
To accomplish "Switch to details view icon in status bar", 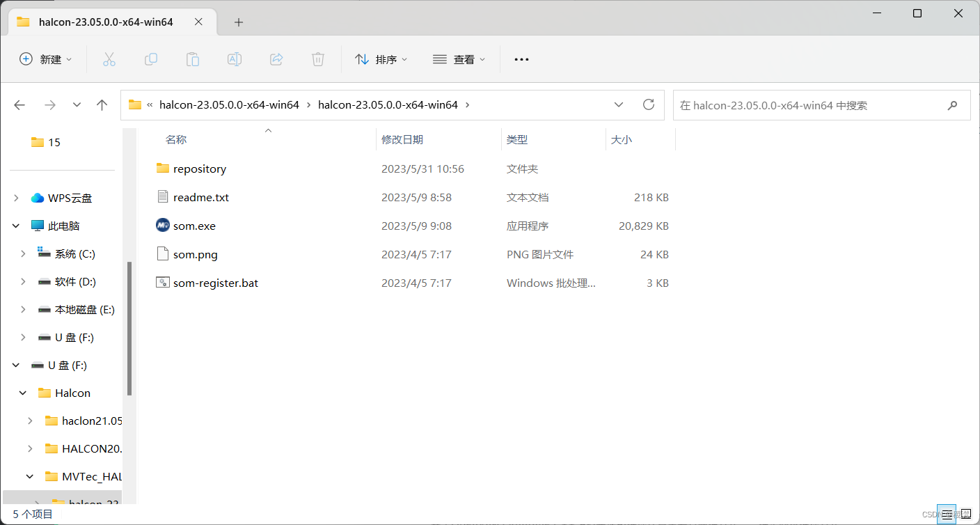I will point(945,514).
